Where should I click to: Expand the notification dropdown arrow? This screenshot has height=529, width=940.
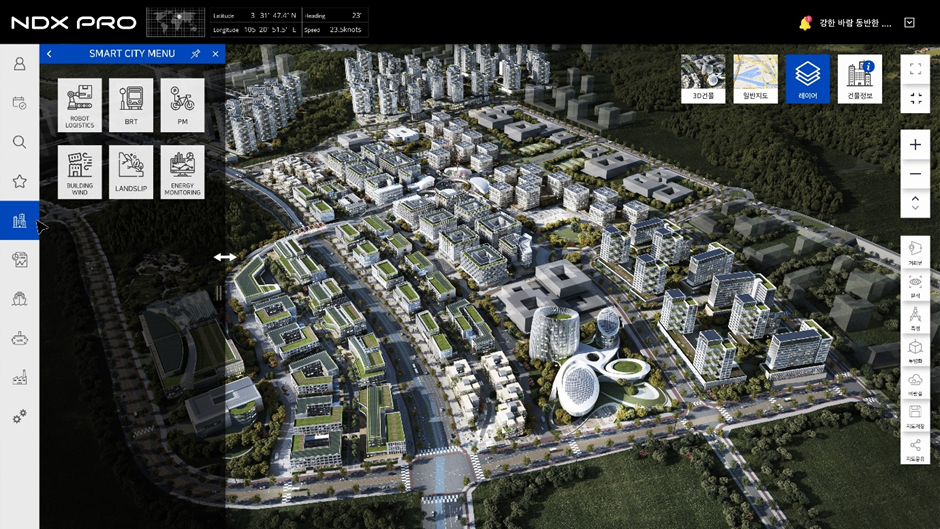click(x=909, y=23)
